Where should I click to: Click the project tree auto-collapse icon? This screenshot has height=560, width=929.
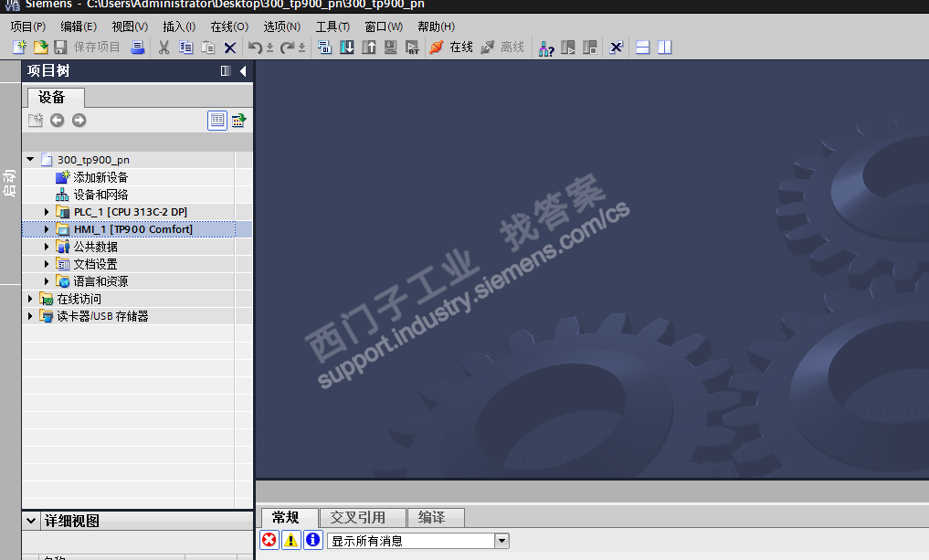[226, 71]
